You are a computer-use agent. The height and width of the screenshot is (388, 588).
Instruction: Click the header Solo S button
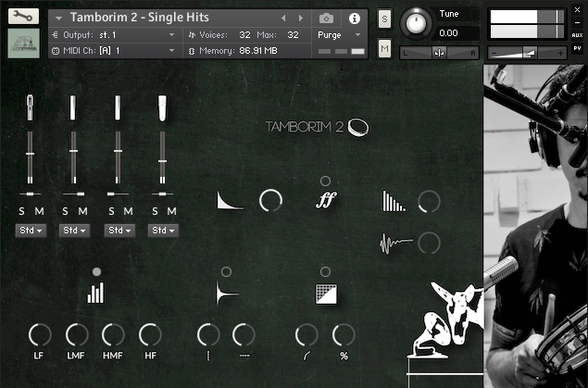click(x=384, y=19)
